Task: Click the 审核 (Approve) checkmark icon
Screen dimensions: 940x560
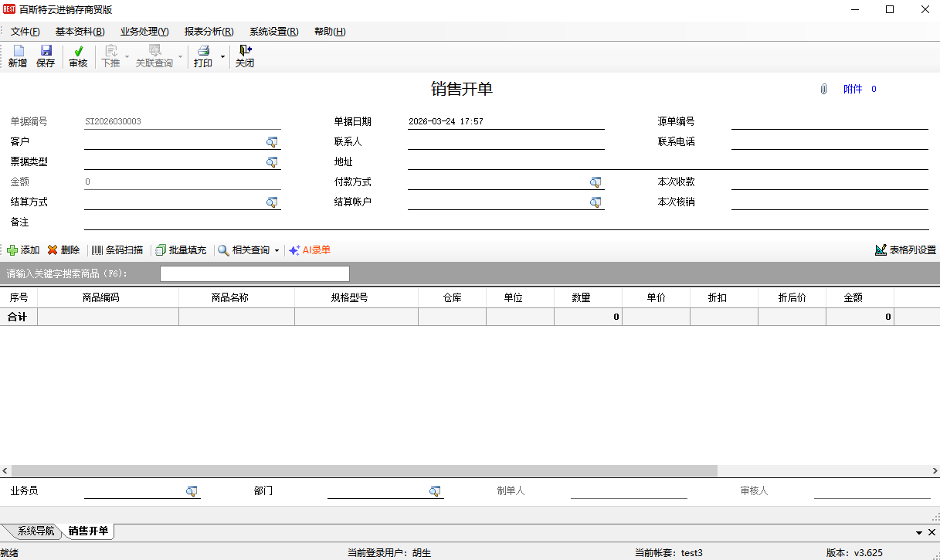Action: coord(78,51)
